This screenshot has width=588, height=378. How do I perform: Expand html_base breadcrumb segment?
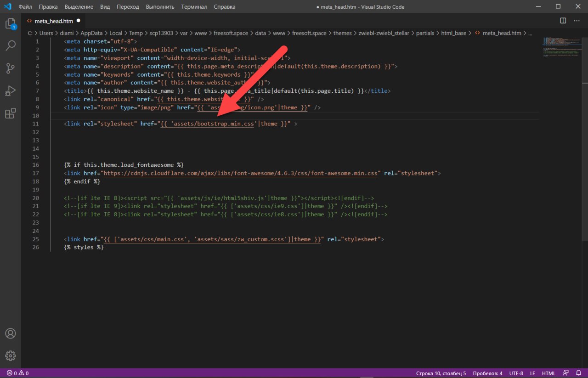[x=454, y=33]
